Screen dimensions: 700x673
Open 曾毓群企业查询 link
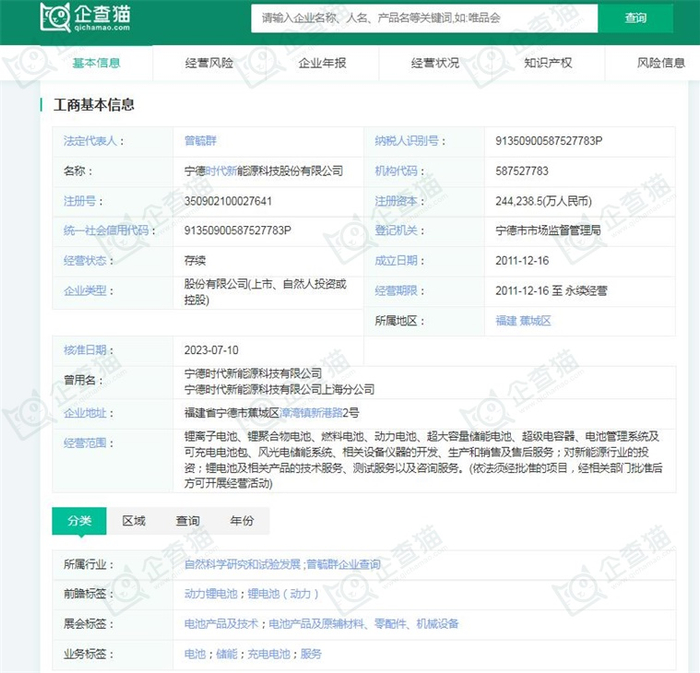343,565
